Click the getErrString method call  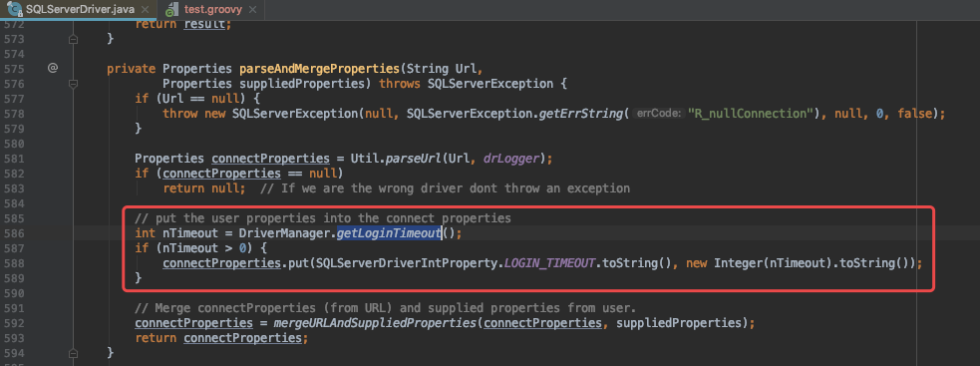580,114
